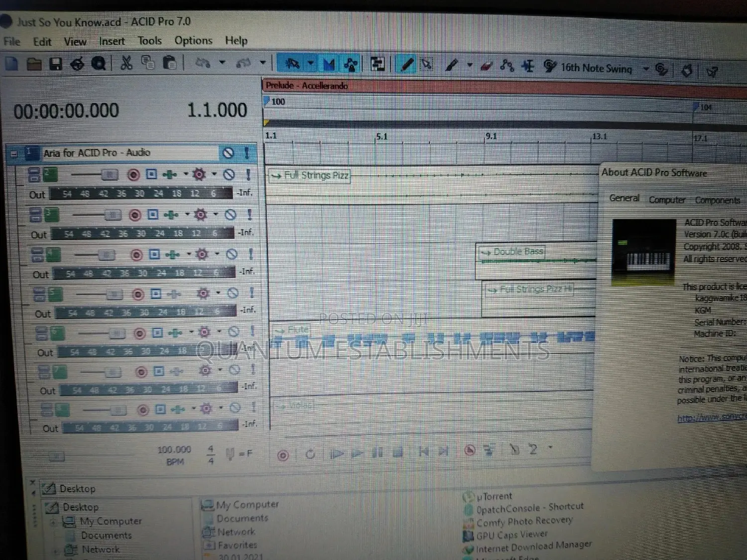
Task: Adjust the track 2 volume fader
Action: pyautogui.click(x=110, y=175)
